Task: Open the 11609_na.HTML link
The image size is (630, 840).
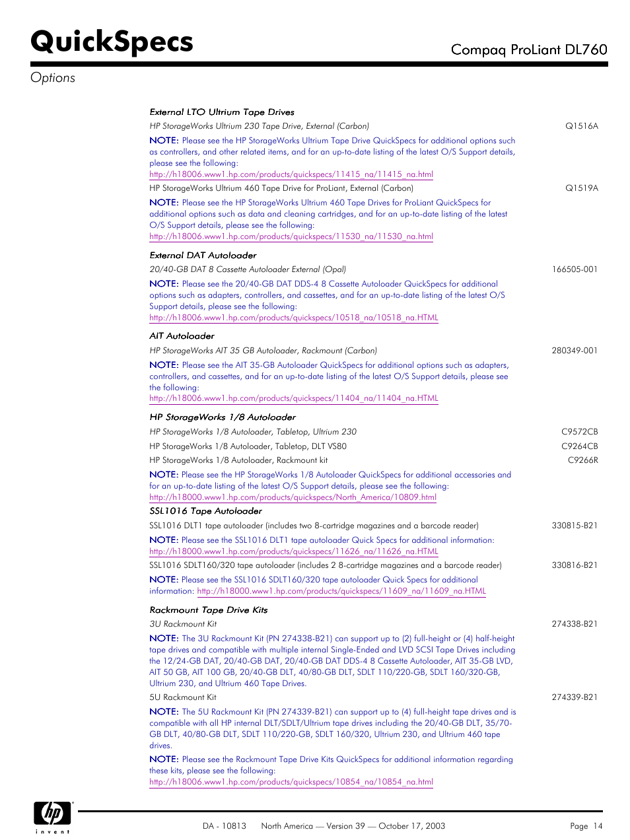Action: click(x=341, y=591)
